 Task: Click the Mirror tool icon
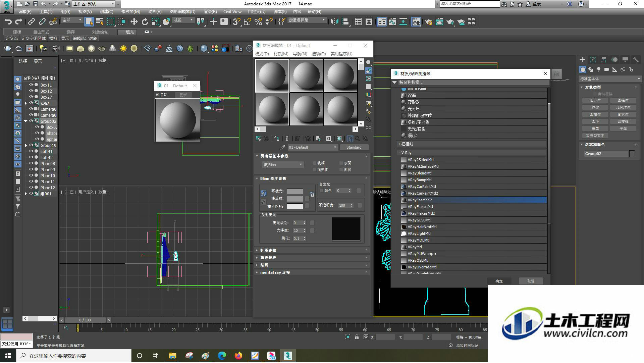click(334, 22)
